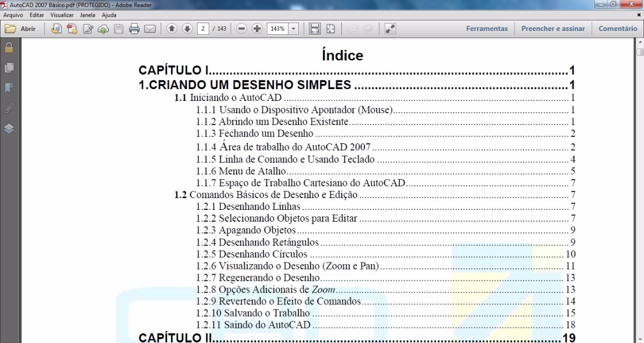This screenshot has height=343, width=644.
Task: Open the page thumbnails sidebar icon
Action: (9, 68)
